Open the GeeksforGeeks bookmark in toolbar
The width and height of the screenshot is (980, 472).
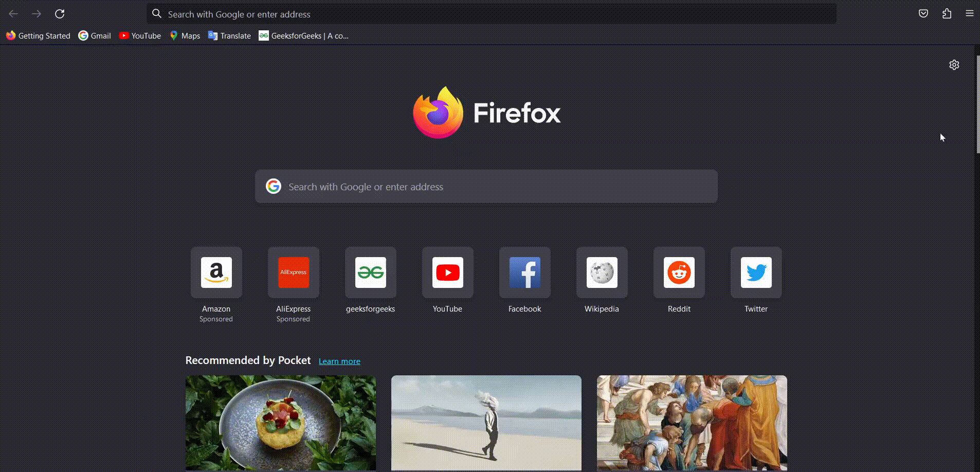click(x=304, y=35)
